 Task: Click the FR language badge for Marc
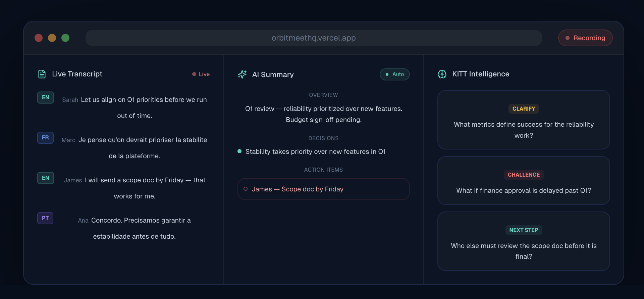pos(46,138)
